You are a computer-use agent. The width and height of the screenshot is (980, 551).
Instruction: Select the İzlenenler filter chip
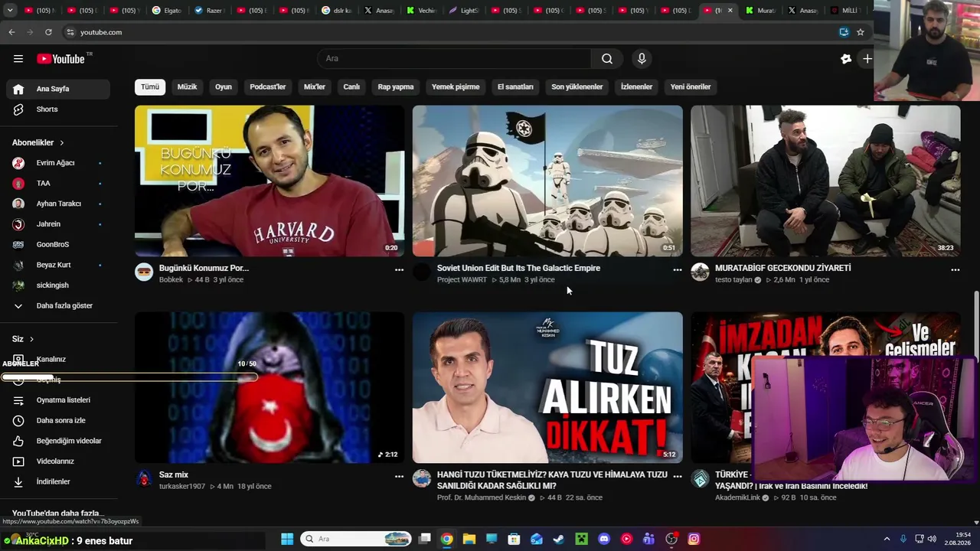(637, 87)
